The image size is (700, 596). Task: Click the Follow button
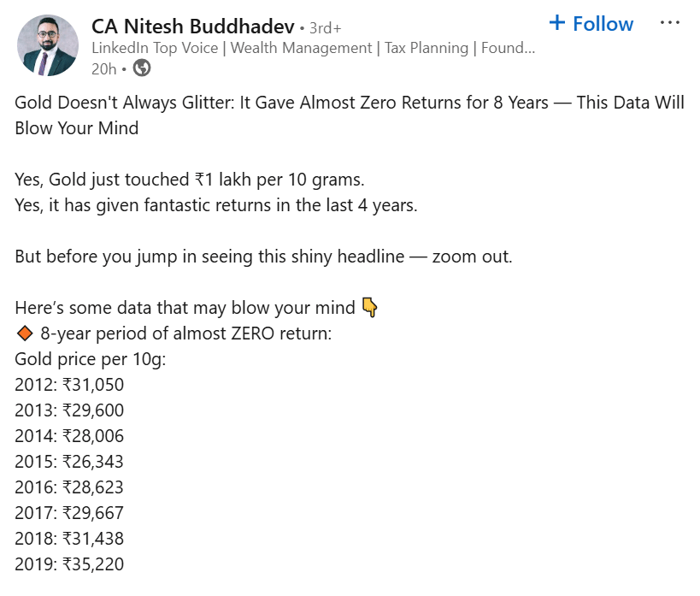tap(591, 24)
